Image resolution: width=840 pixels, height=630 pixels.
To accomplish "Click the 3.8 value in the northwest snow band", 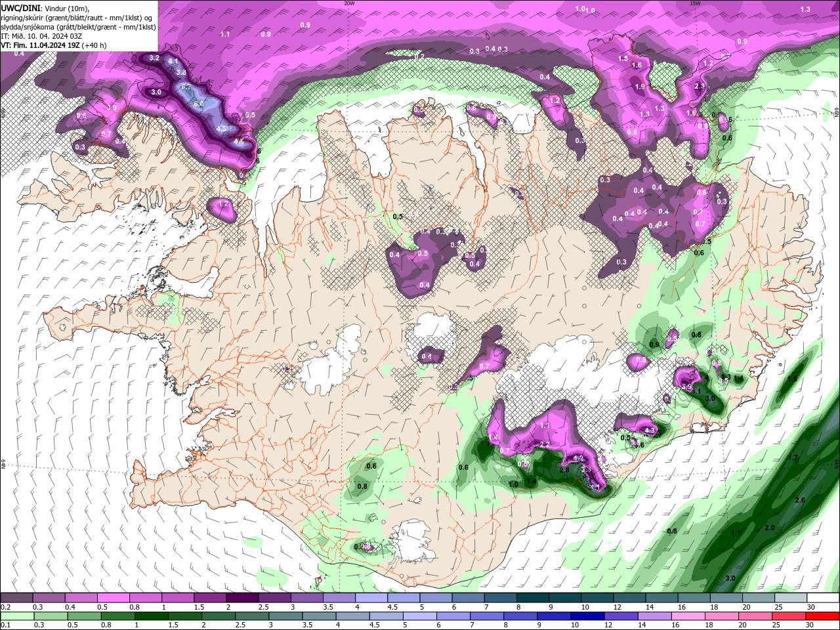I will [x=181, y=72].
